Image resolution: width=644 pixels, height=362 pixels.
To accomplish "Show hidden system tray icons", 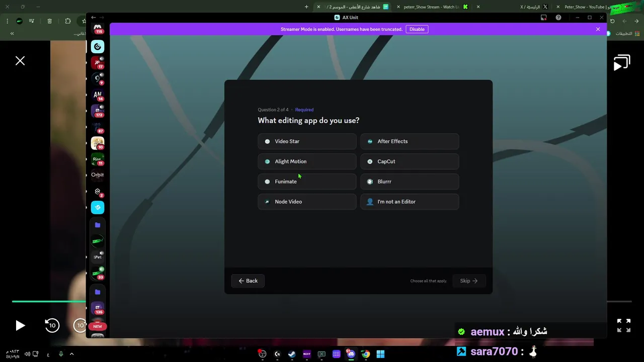I will tap(71, 354).
